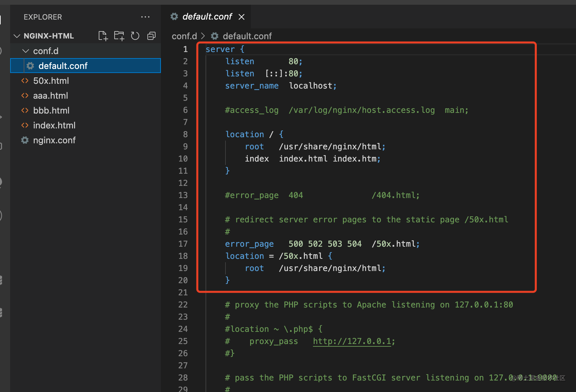Click breadcrumb chevron after conf.d
Screen dimensions: 576x392
[x=203, y=36]
